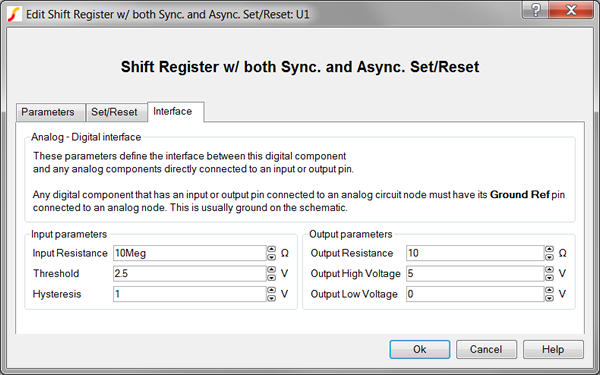Click the Cancel button
The width and height of the screenshot is (600, 375).
486,349
